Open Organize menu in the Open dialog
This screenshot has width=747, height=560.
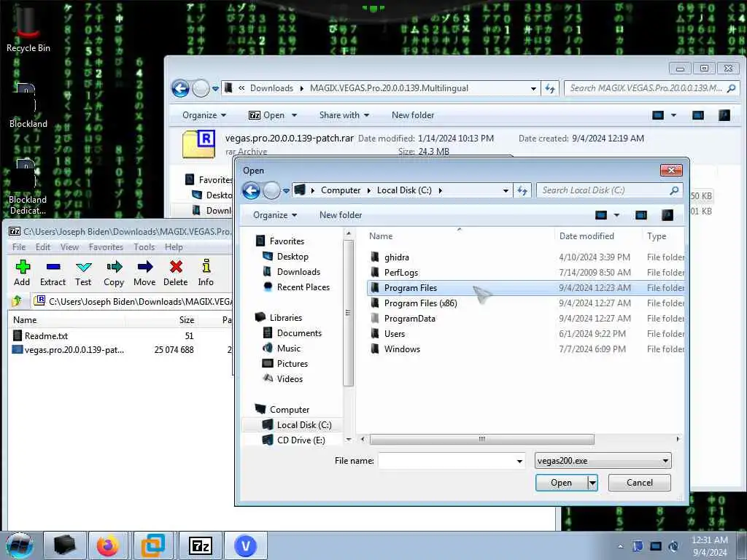click(275, 215)
